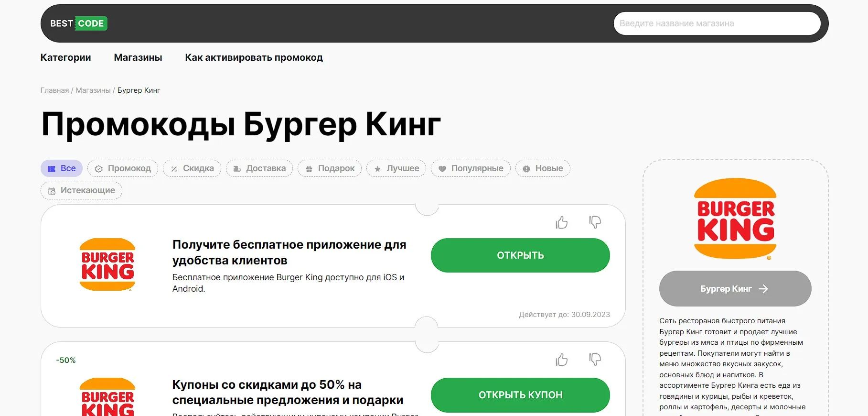Viewport: 868px width, 416px height.
Task: Click the green ОТКРЫТЬ button
Action: pos(520,255)
